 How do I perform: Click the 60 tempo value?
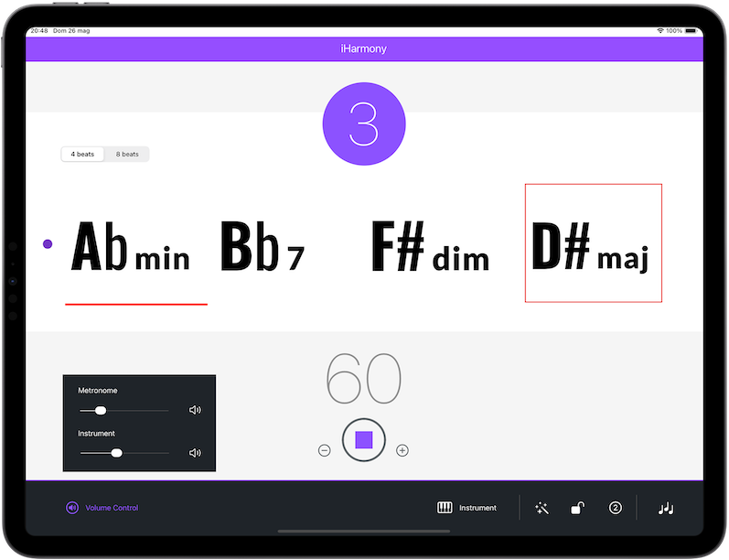[x=363, y=378]
